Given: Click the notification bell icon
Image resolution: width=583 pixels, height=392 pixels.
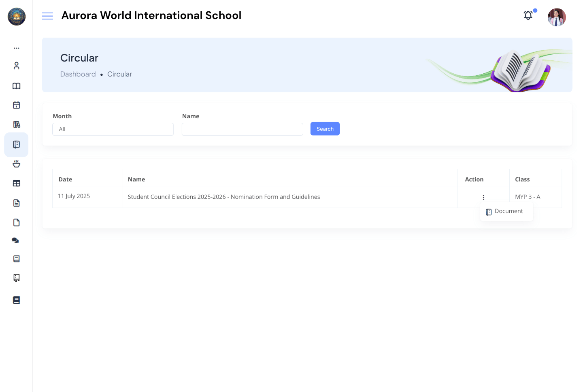Looking at the screenshot, I should (528, 15).
